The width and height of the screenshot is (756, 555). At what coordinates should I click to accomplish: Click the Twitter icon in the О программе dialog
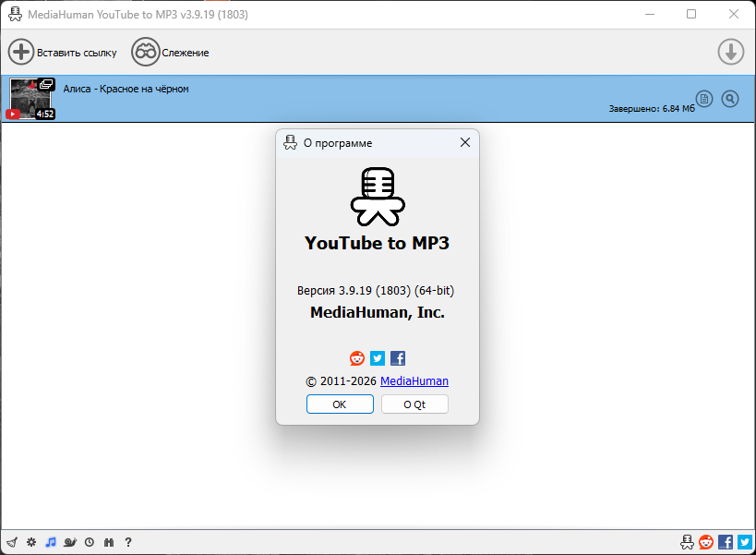[378, 358]
